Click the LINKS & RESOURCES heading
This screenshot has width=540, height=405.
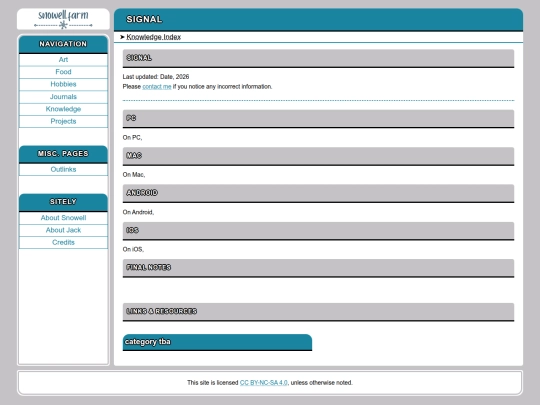tap(318, 312)
